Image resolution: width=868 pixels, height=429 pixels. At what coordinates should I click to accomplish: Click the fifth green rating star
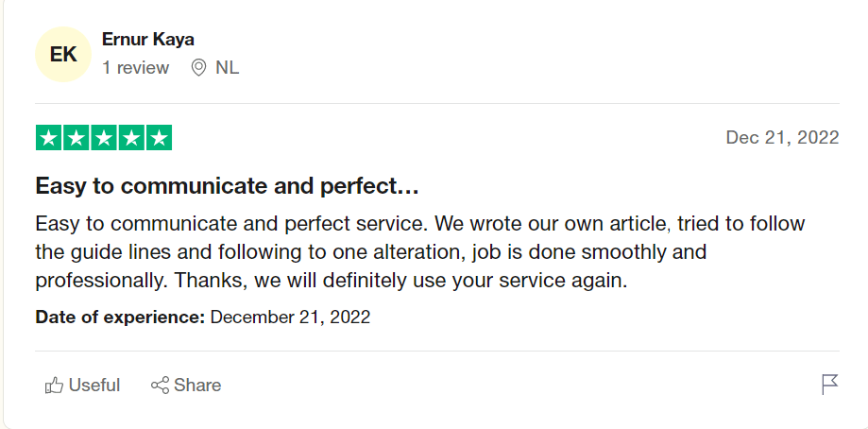160,138
